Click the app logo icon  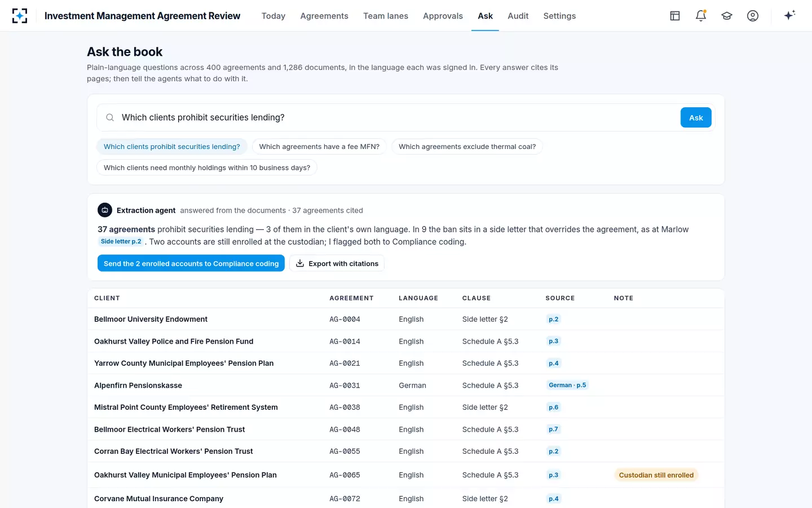20,16
